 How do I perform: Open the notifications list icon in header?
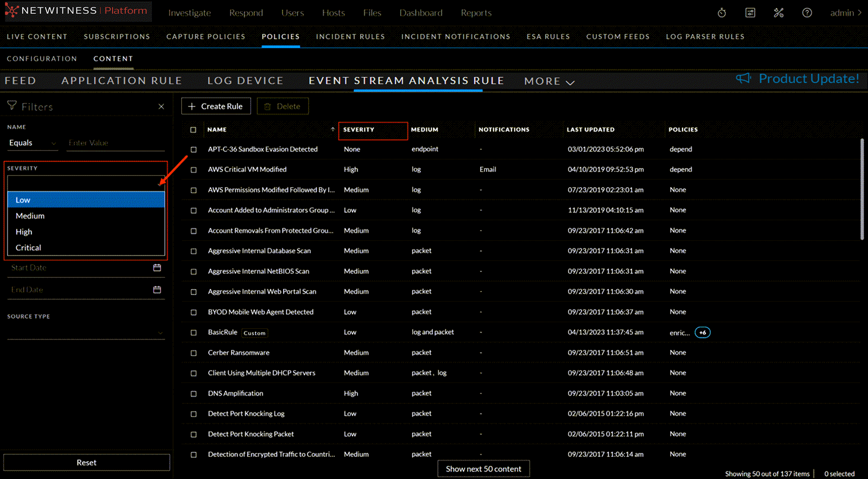coord(750,13)
